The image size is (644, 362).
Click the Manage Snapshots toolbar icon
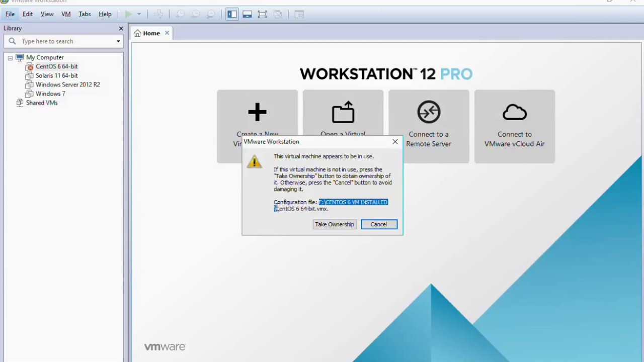(211, 14)
